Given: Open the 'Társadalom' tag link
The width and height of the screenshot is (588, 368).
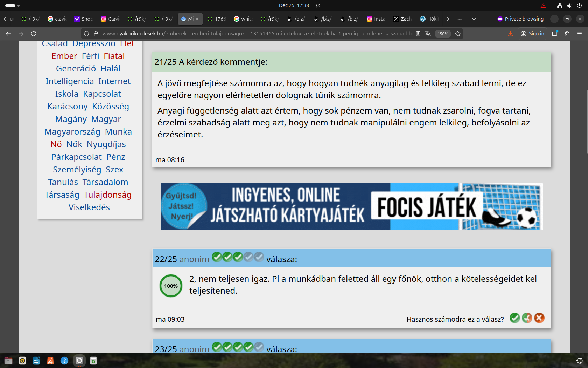Looking at the screenshot, I should coord(105,182).
